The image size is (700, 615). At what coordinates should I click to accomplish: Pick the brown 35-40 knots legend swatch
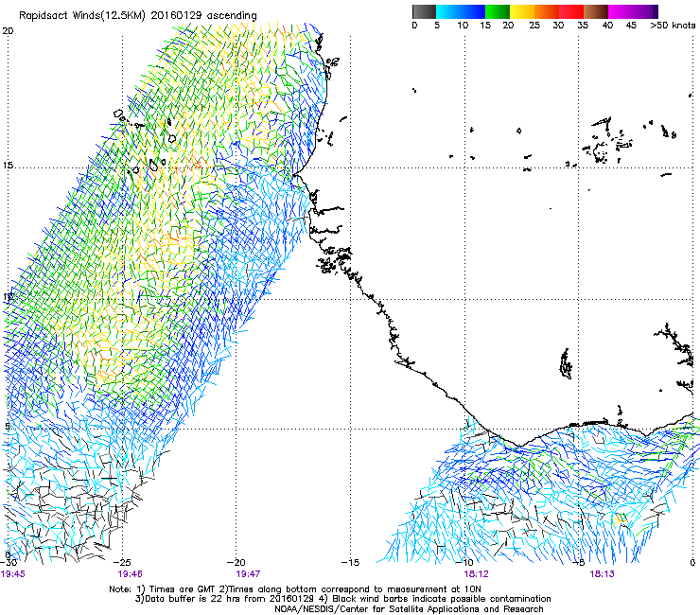(x=596, y=11)
